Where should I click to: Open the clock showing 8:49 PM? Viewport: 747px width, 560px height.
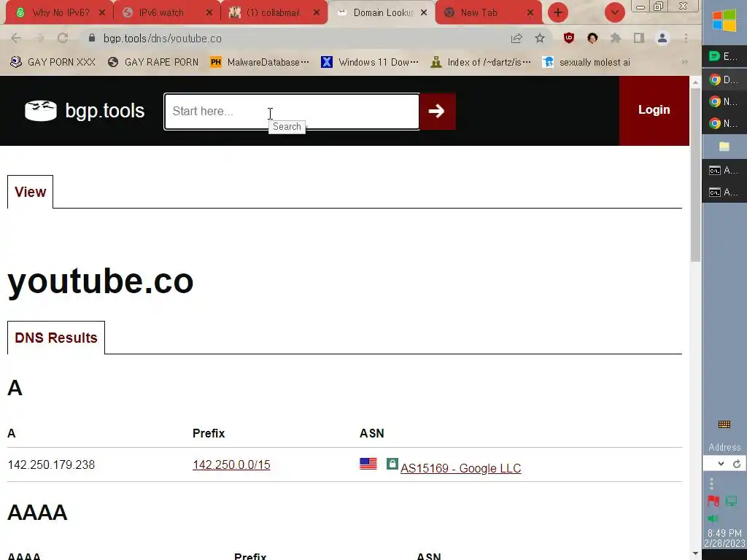(724, 538)
